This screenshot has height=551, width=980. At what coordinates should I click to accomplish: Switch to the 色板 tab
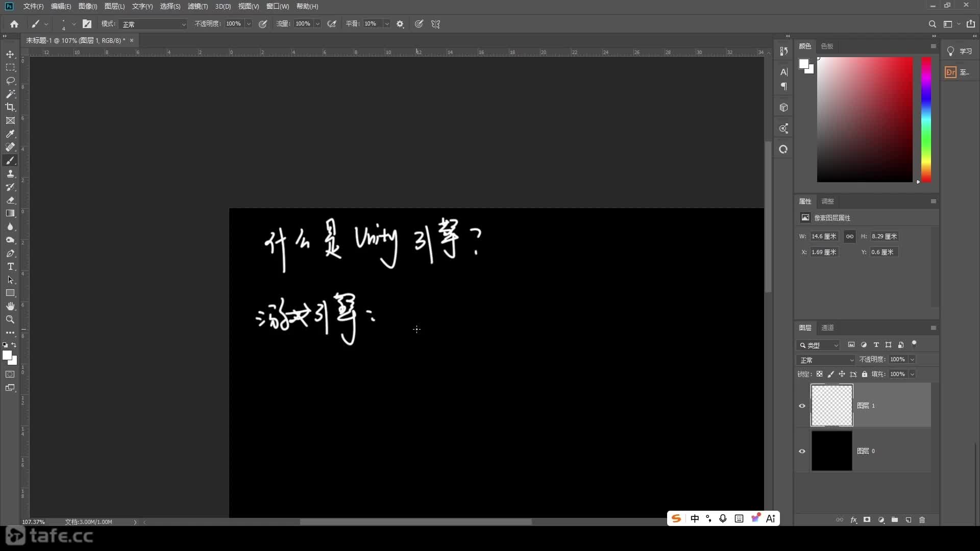pyautogui.click(x=827, y=46)
